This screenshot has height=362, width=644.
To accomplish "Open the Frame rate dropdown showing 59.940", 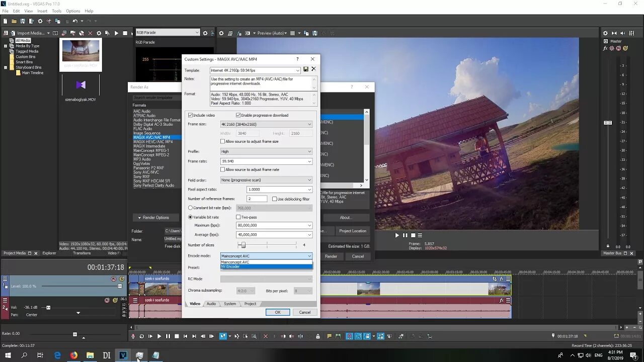I will (266, 161).
